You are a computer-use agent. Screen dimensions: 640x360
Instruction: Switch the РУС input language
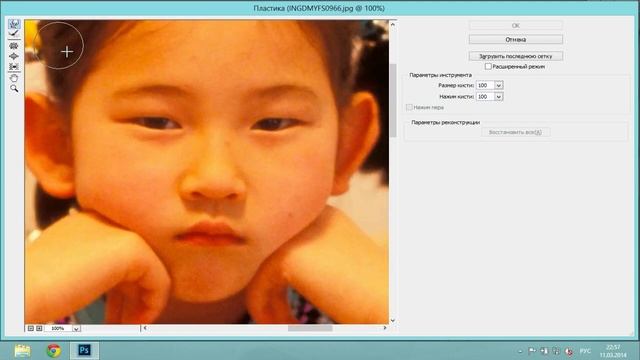pos(585,351)
